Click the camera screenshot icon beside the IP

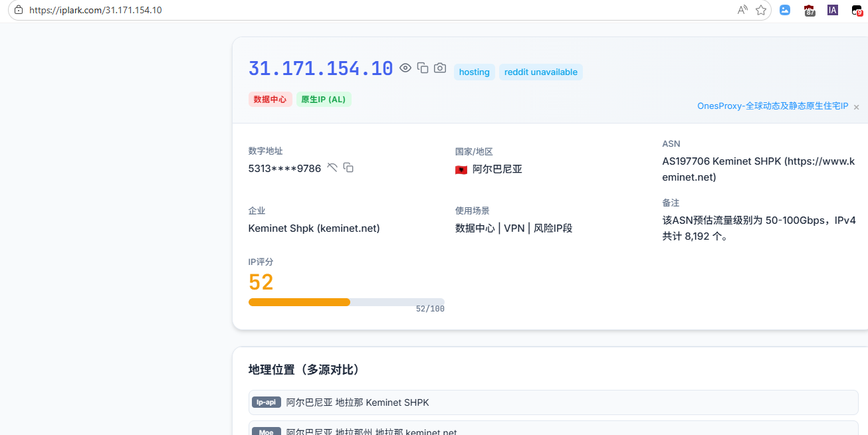(440, 68)
